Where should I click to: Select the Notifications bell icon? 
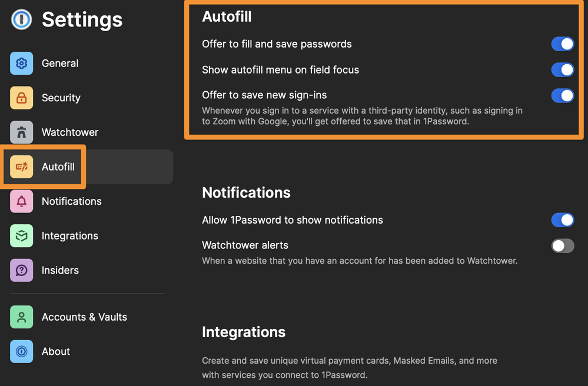tap(22, 201)
